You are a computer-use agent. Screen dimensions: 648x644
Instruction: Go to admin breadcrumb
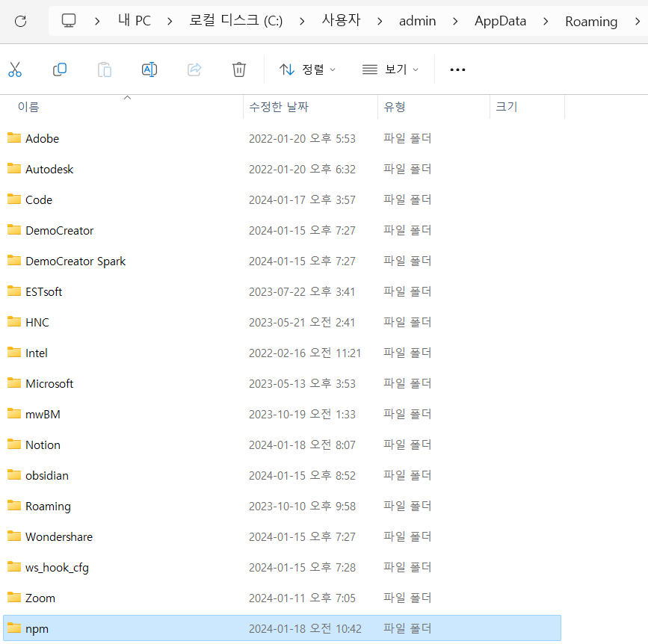click(x=417, y=21)
